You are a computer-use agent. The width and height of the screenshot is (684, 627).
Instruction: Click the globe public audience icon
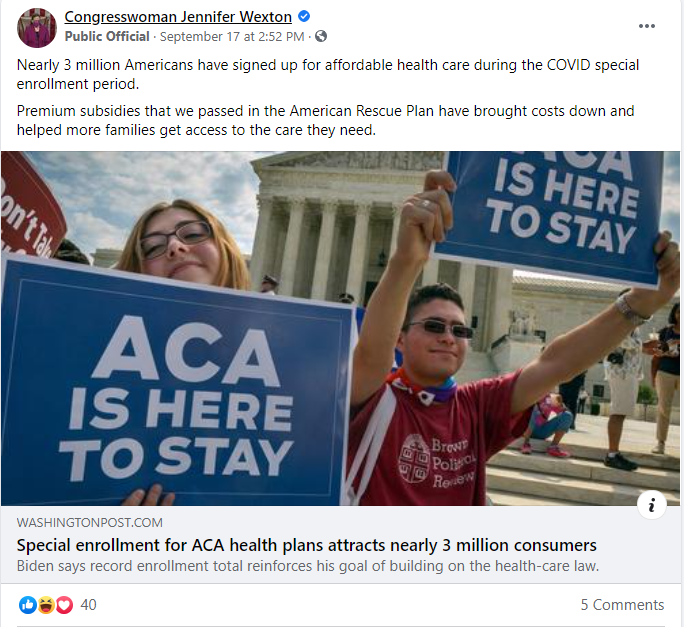click(x=321, y=36)
